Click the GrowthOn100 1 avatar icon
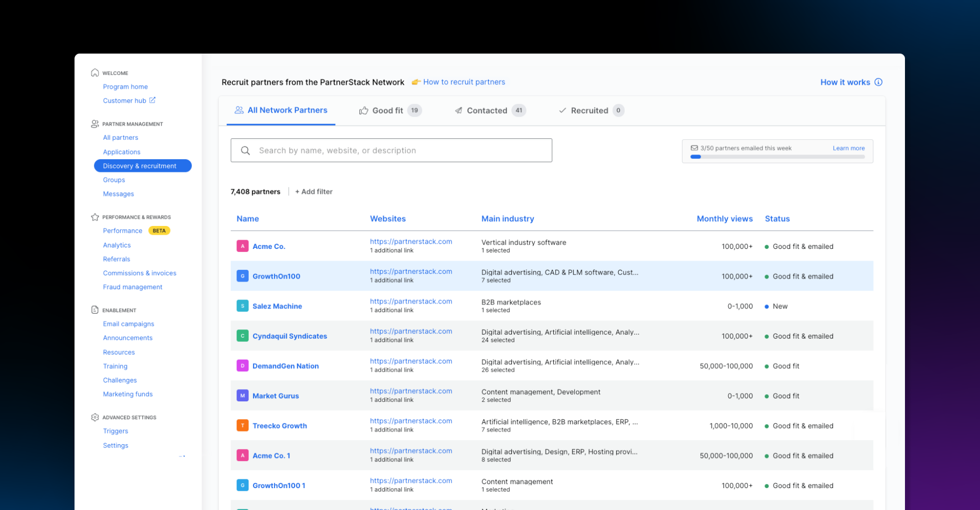The height and width of the screenshot is (510, 980). [242, 485]
